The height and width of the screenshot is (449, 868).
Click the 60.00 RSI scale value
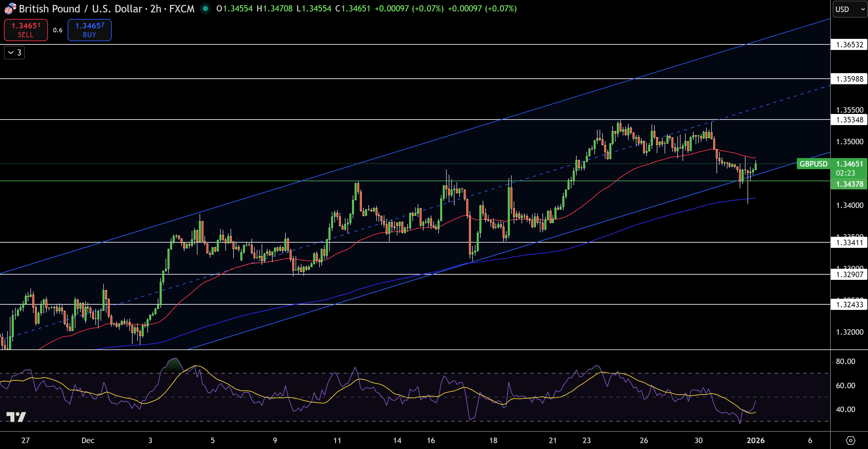[845, 385]
